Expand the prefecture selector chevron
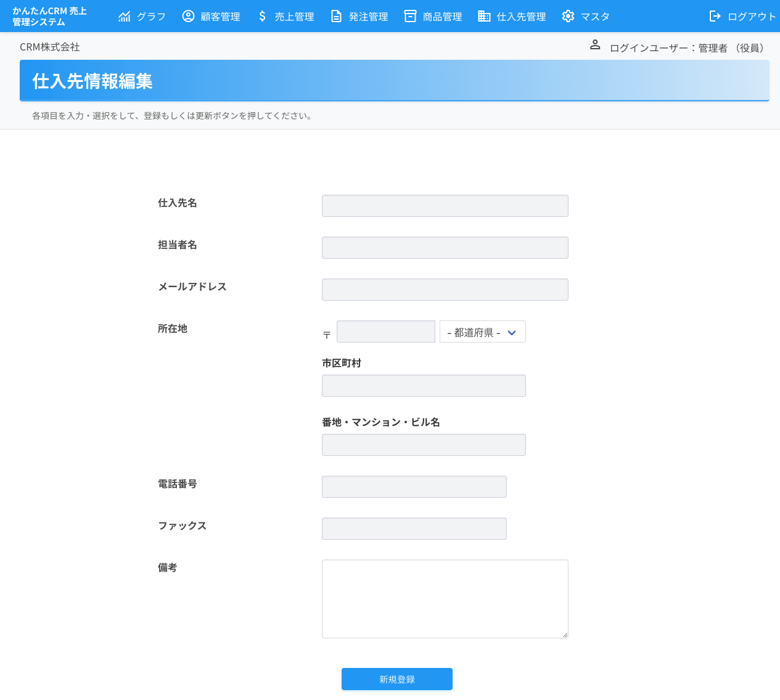The width and height of the screenshot is (780, 700). (x=511, y=332)
